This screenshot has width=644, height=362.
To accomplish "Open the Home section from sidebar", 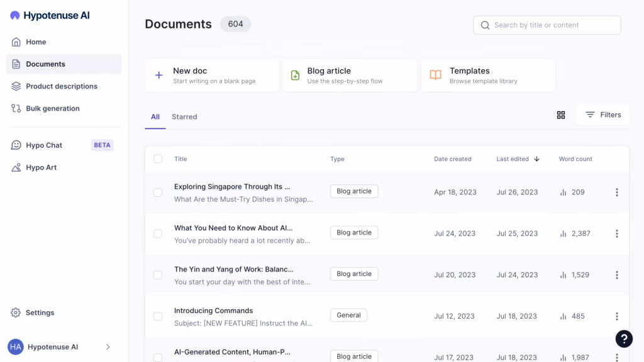I will click(x=36, y=41).
